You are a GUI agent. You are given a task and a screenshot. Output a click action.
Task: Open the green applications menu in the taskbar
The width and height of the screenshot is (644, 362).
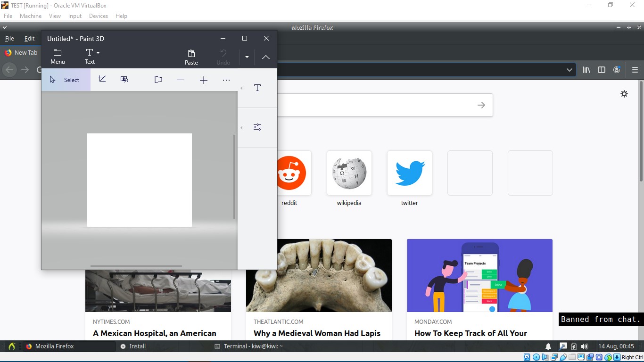point(12,346)
